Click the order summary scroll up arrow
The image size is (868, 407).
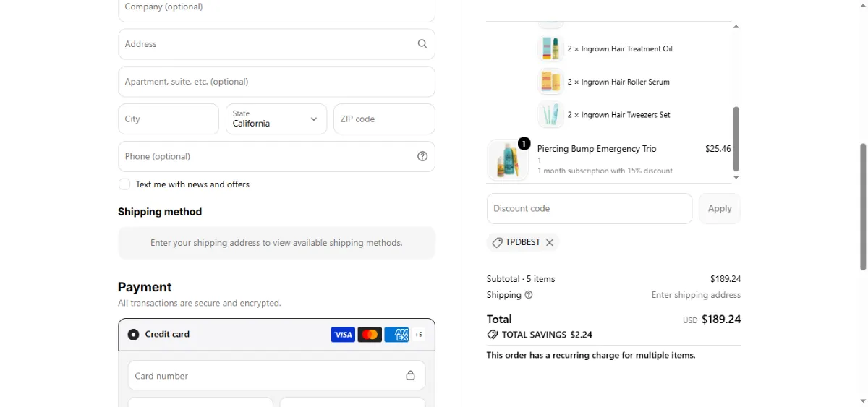[736, 27]
